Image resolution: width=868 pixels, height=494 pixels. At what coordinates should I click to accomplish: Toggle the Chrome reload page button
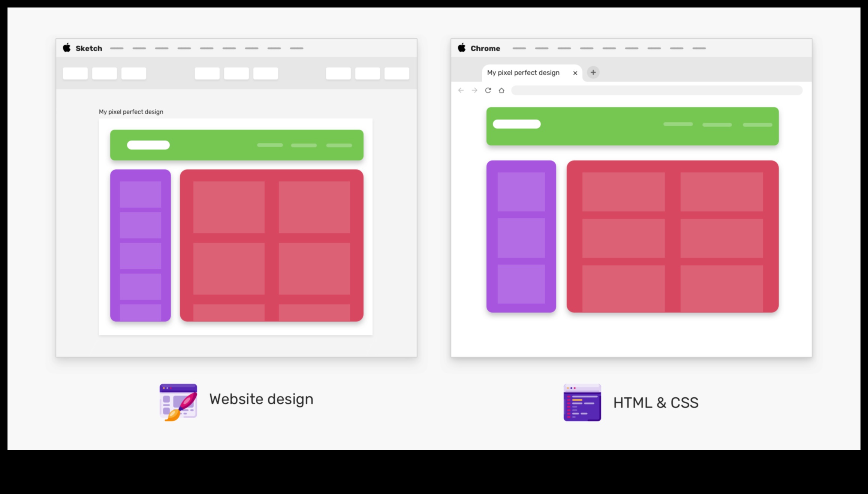488,90
